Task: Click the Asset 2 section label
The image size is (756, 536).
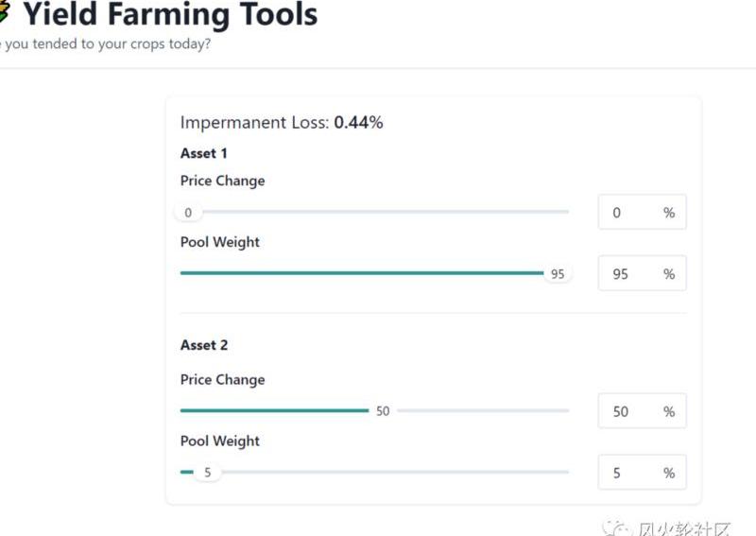Action: 204,345
